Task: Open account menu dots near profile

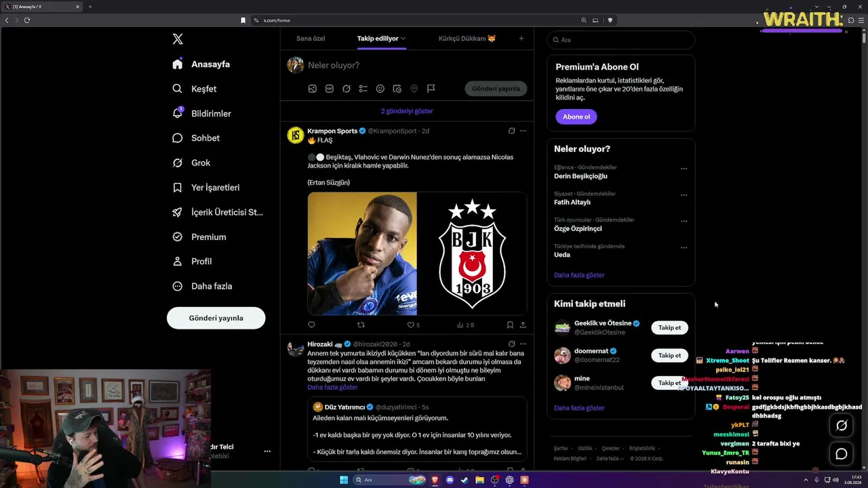Action: pos(267,451)
